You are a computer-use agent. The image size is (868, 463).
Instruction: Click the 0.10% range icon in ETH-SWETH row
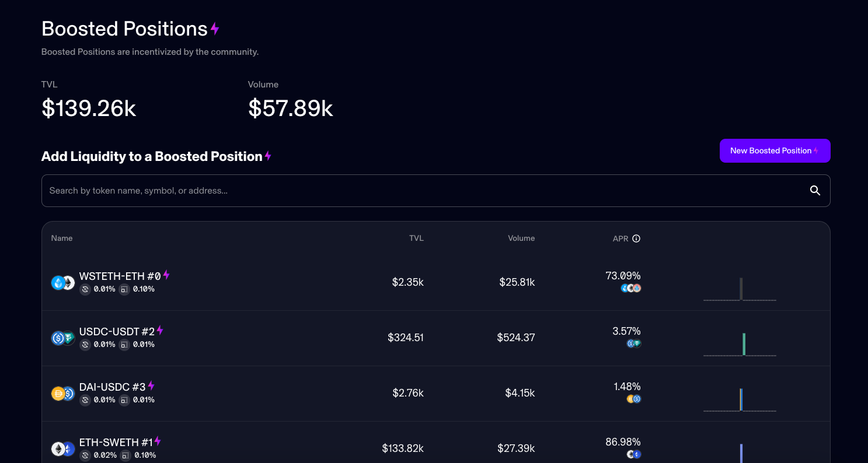[124, 455]
